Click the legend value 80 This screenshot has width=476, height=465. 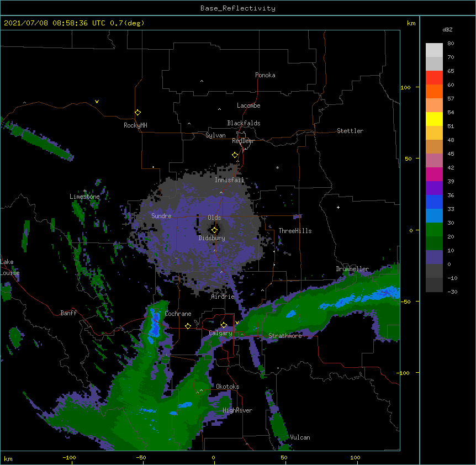click(451, 44)
